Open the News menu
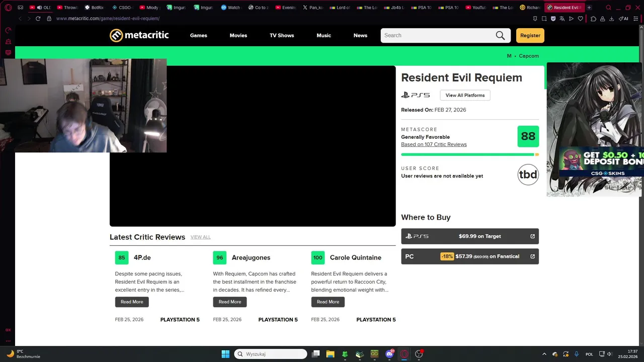This screenshot has width=644, height=362. pyautogui.click(x=360, y=35)
